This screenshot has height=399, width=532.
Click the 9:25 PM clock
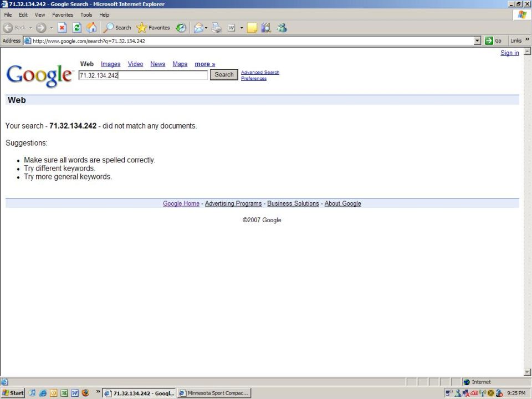(516, 393)
